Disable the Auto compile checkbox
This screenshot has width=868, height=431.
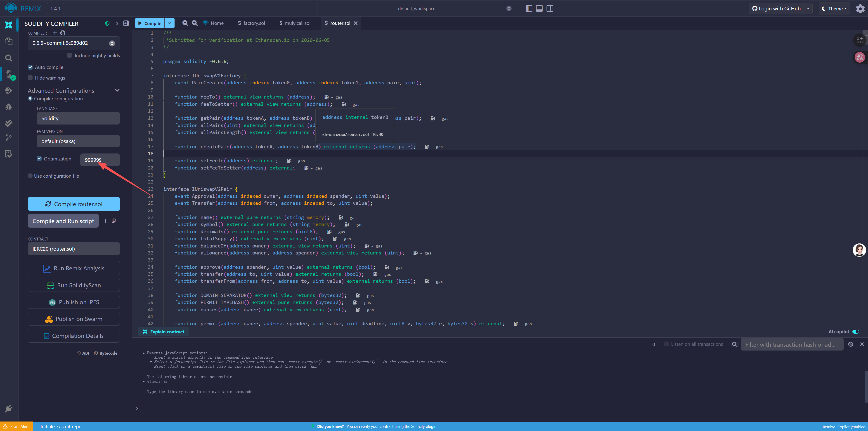point(30,67)
